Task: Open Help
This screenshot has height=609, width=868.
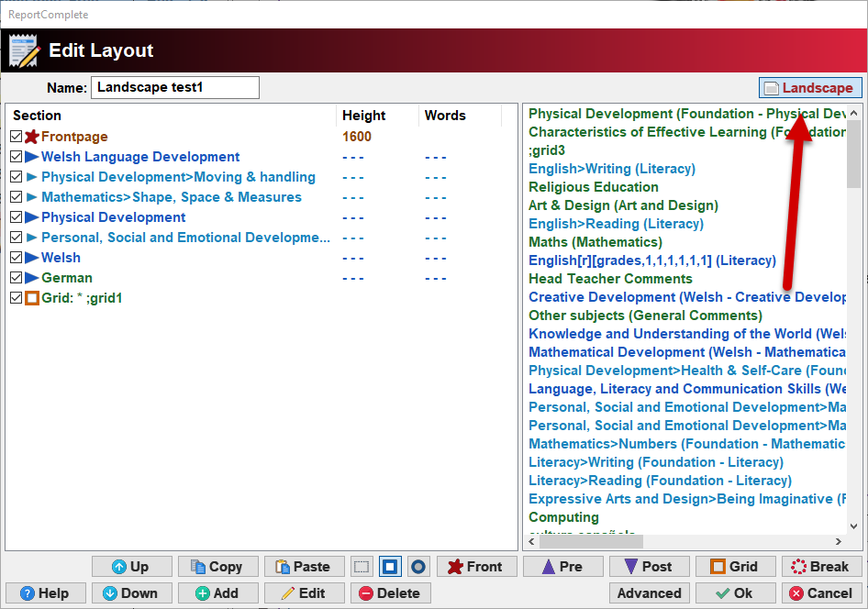Action: [45, 593]
